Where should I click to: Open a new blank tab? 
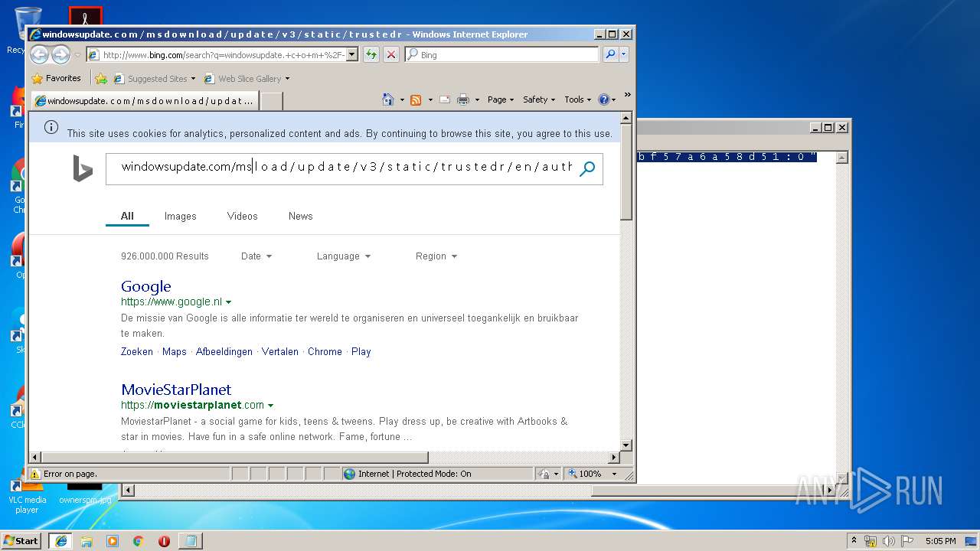point(272,101)
